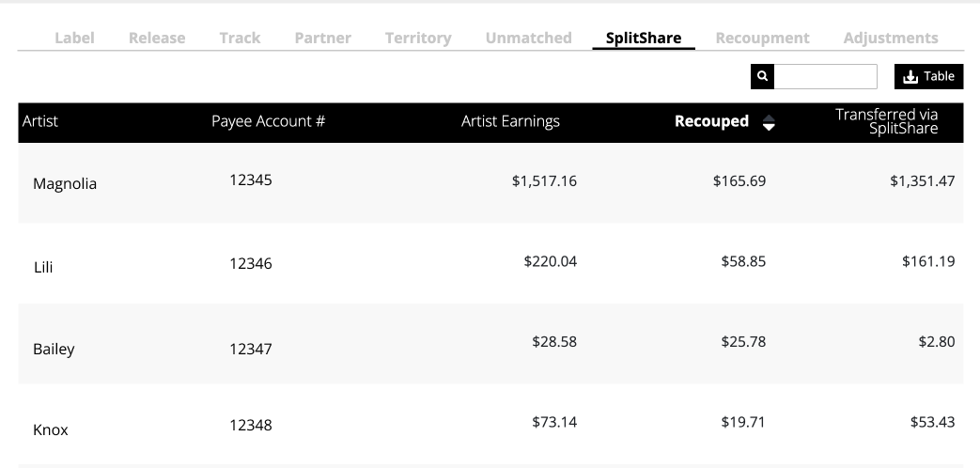
Task: Toggle the Recouped column sort arrows
Action: [769, 122]
